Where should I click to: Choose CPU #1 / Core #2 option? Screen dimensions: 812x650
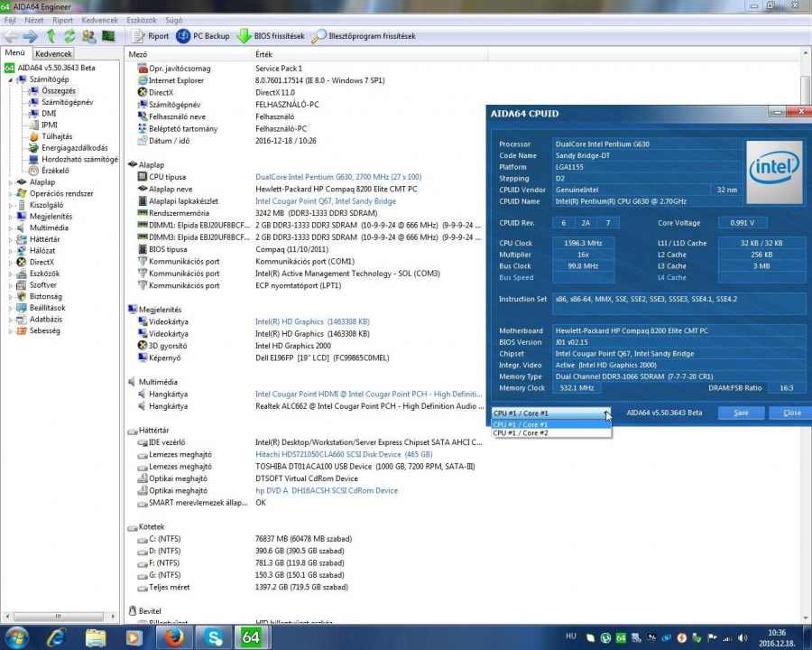[551, 432]
